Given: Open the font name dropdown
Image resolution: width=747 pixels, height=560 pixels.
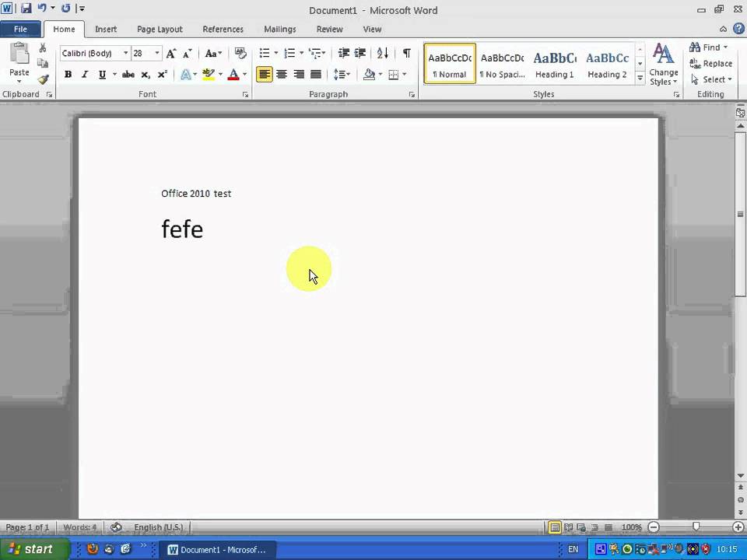Looking at the screenshot, I should coord(126,54).
